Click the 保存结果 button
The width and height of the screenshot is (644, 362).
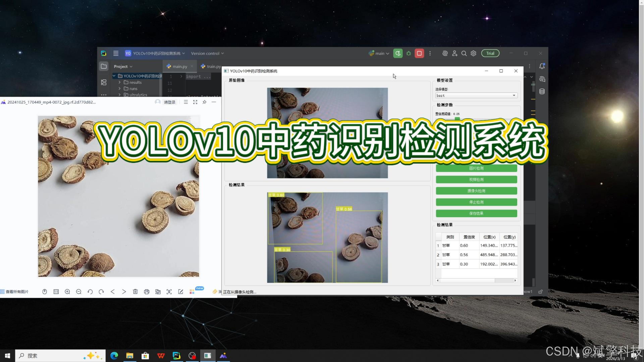pyautogui.click(x=476, y=213)
